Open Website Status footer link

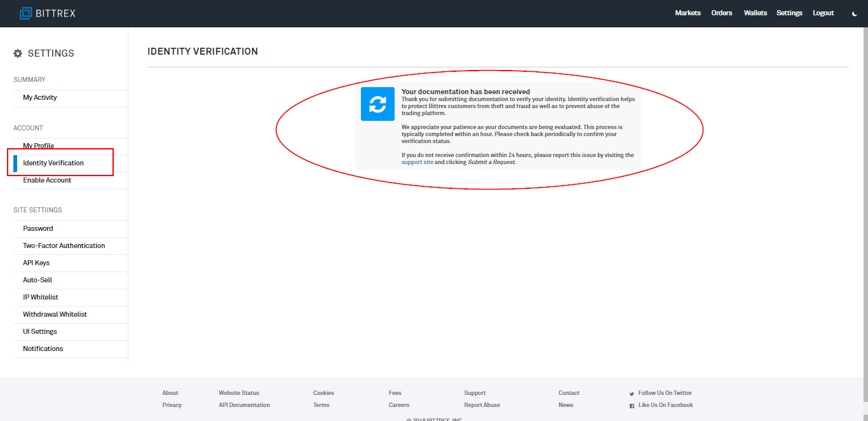pyautogui.click(x=239, y=393)
